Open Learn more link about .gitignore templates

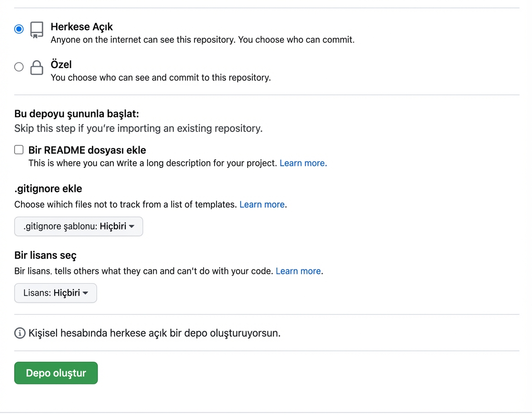click(261, 204)
